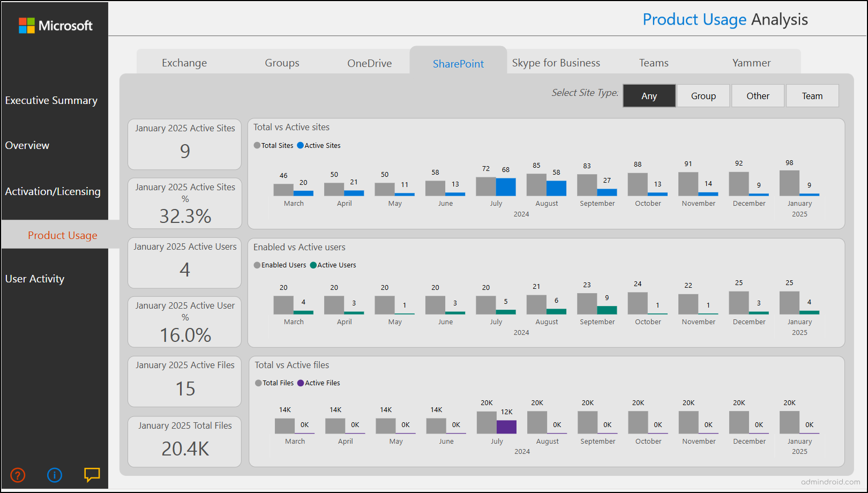Viewport: 868px width, 493px height.
Task: Open the Yammer tab
Action: click(751, 63)
